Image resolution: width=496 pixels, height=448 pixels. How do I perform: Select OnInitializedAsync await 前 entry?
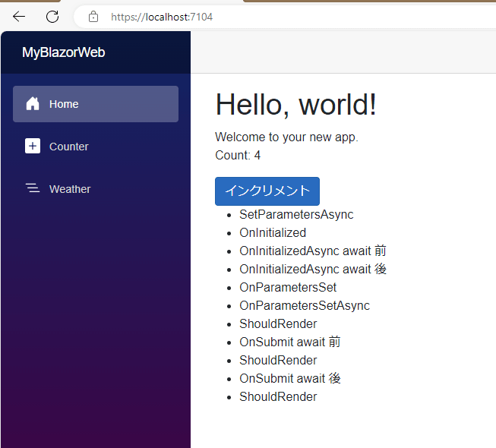(x=313, y=251)
